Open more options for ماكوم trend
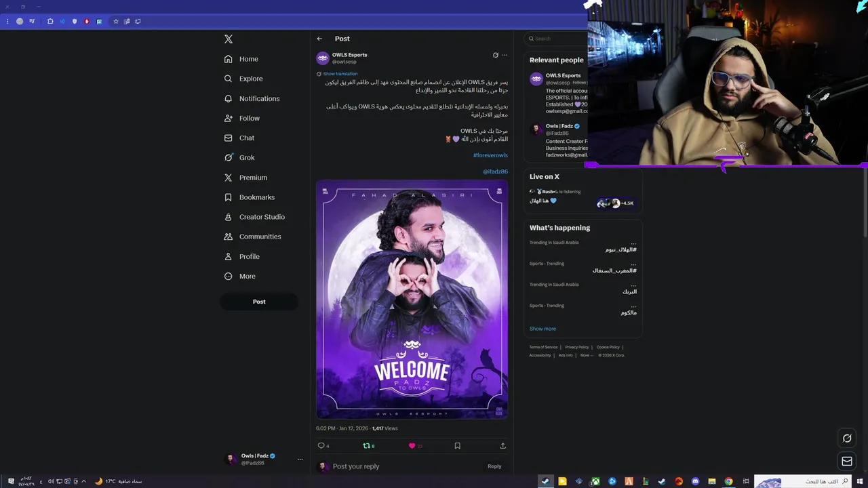 pos(633,306)
